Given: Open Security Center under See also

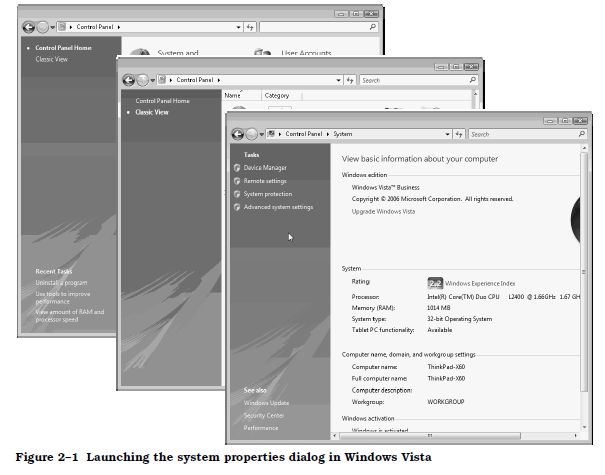Looking at the screenshot, I should click(x=264, y=416).
